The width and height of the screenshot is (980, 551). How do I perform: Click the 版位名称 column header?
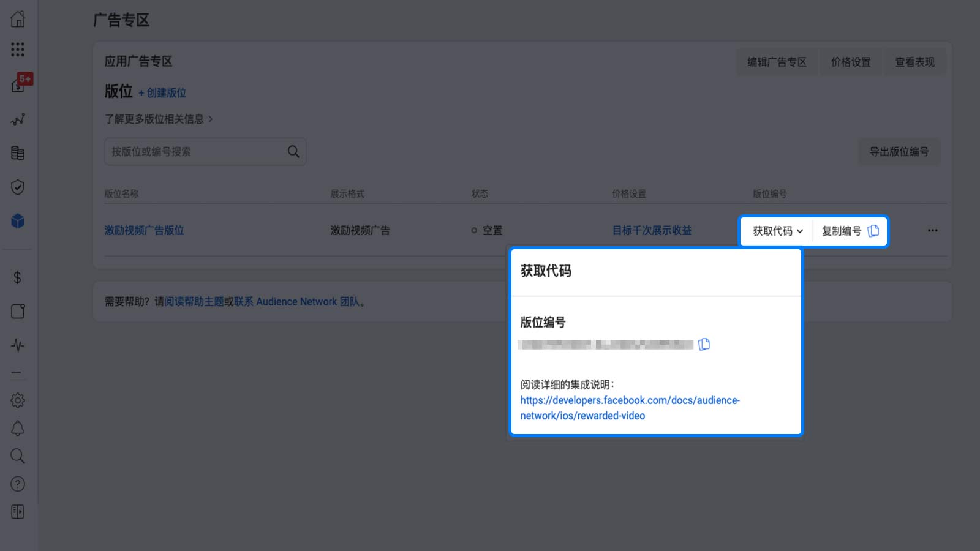click(x=121, y=193)
